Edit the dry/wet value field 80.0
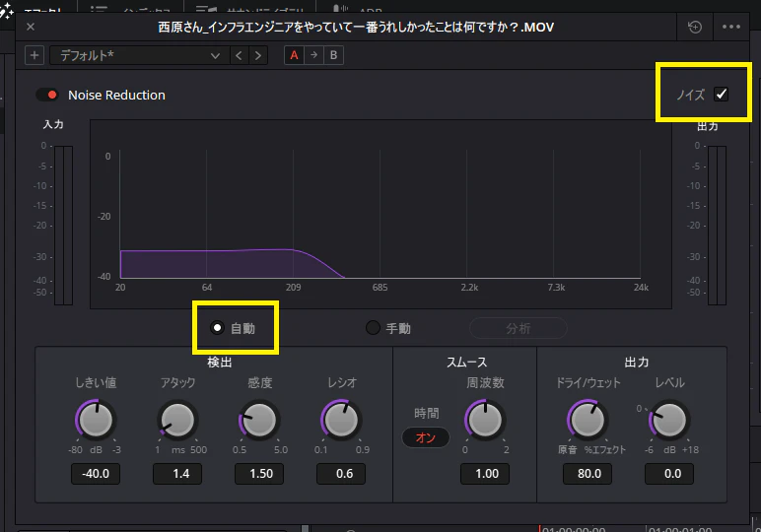The width and height of the screenshot is (761, 532). click(x=588, y=474)
